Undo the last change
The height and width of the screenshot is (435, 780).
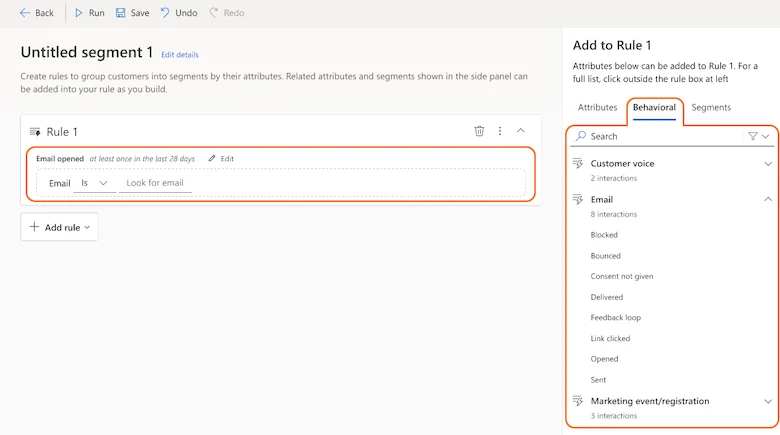point(179,13)
